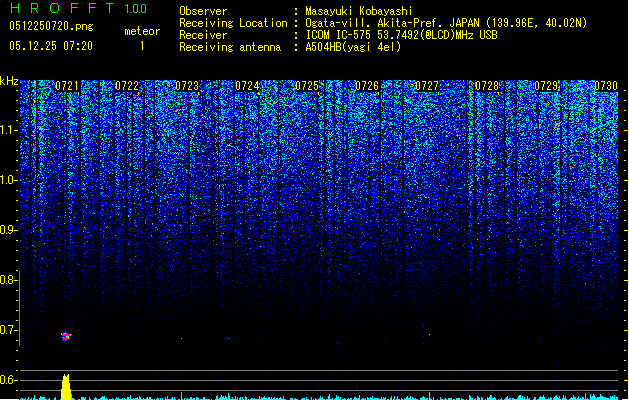The height and width of the screenshot is (400, 629).
Task: Click the Receiver field label
Action: point(203,35)
